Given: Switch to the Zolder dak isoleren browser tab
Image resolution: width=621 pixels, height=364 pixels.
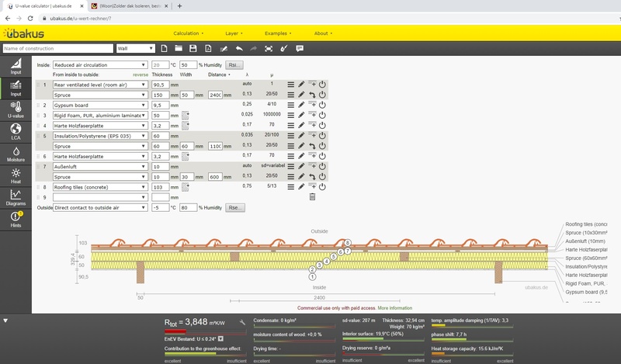Looking at the screenshot, I should (x=130, y=6).
